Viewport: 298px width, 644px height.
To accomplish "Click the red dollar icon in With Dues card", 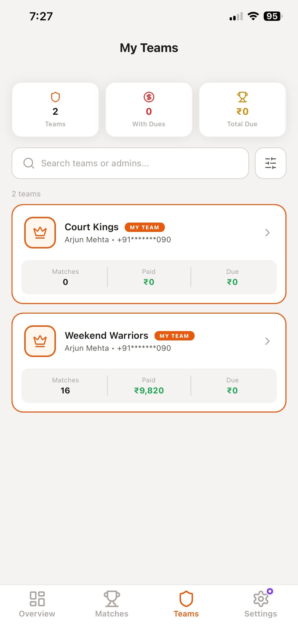I will tap(149, 97).
